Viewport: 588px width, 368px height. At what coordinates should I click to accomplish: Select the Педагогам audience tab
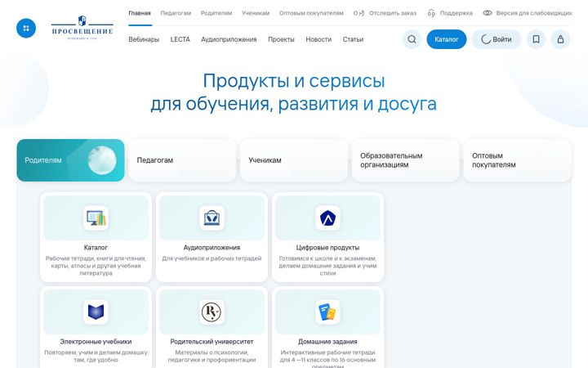(182, 160)
